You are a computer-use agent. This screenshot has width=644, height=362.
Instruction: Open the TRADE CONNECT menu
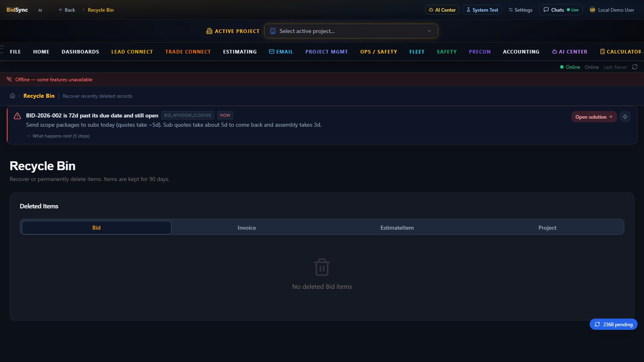(188, 51)
